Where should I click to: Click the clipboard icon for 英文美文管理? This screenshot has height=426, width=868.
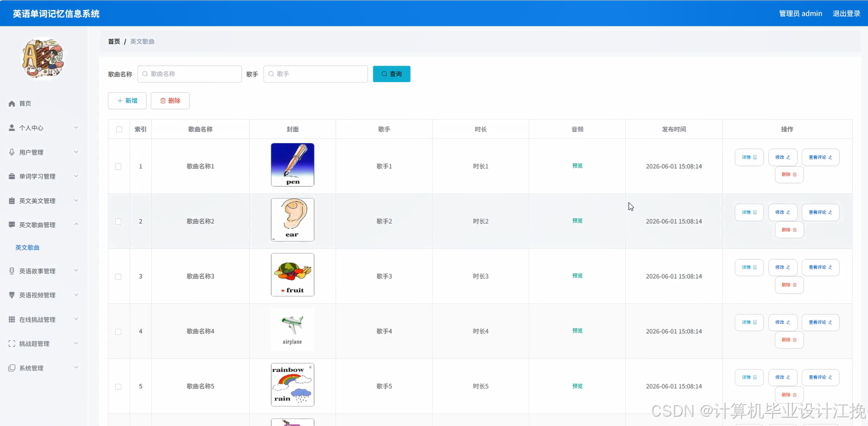point(12,201)
